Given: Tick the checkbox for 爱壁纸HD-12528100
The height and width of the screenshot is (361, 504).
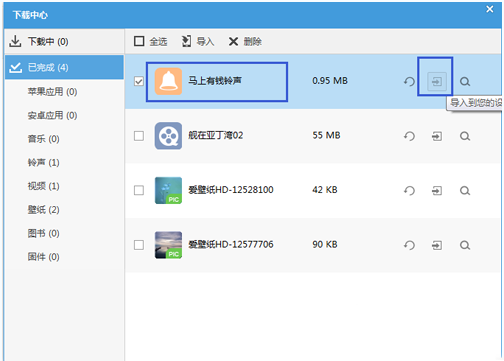Looking at the screenshot, I should pos(139,190).
